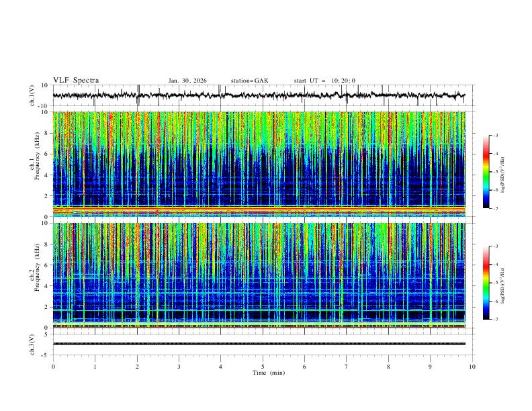This screenshot has width=532, height=411.
Task: Click the 'VLF Spectra' title text
Action: tap(76, 81)
